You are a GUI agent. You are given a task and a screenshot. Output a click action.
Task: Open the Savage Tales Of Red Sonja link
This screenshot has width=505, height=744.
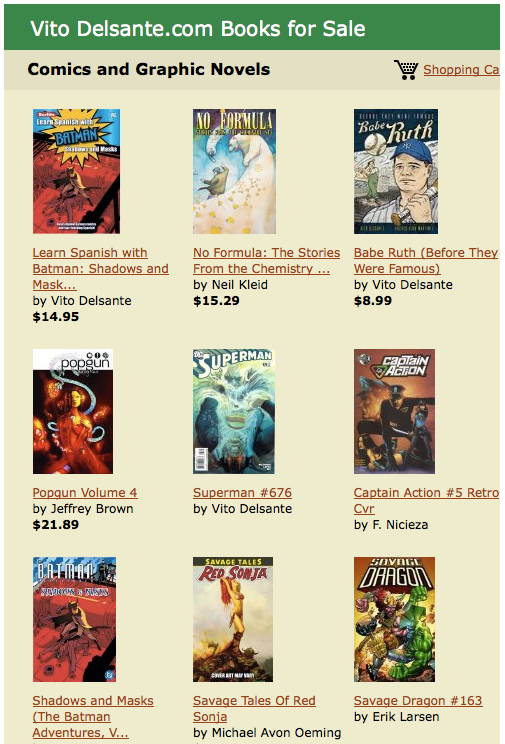point(254,708)
